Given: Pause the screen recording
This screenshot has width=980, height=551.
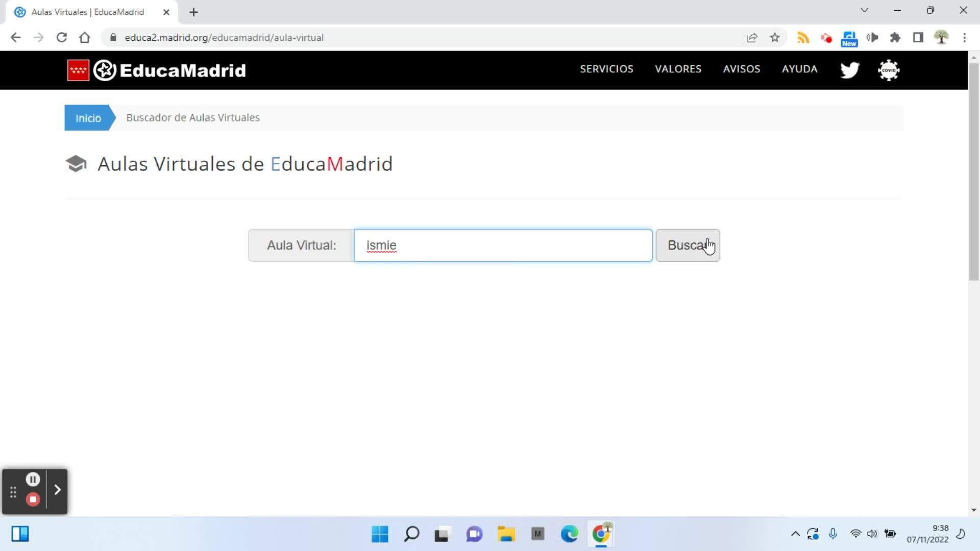Looking at the screenshot, I should coord(33,480).
